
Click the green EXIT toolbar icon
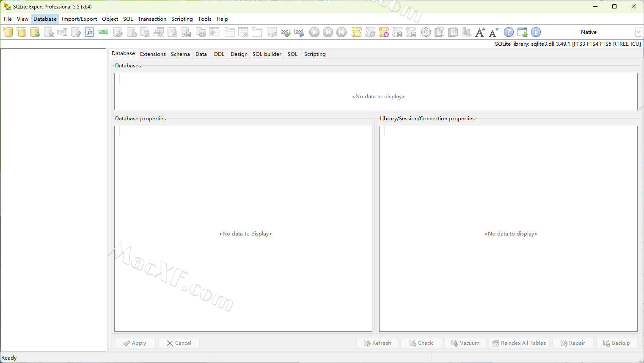(x=103, y=32)
